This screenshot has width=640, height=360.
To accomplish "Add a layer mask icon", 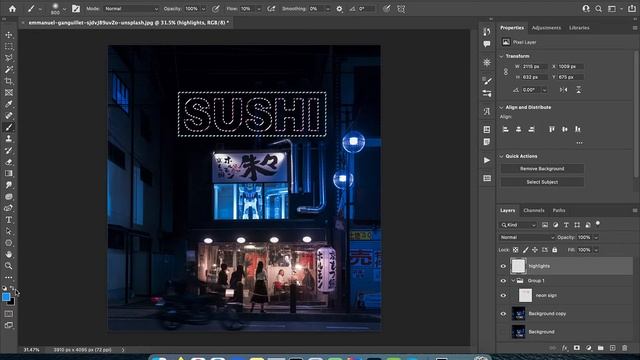I will point(576,348).
